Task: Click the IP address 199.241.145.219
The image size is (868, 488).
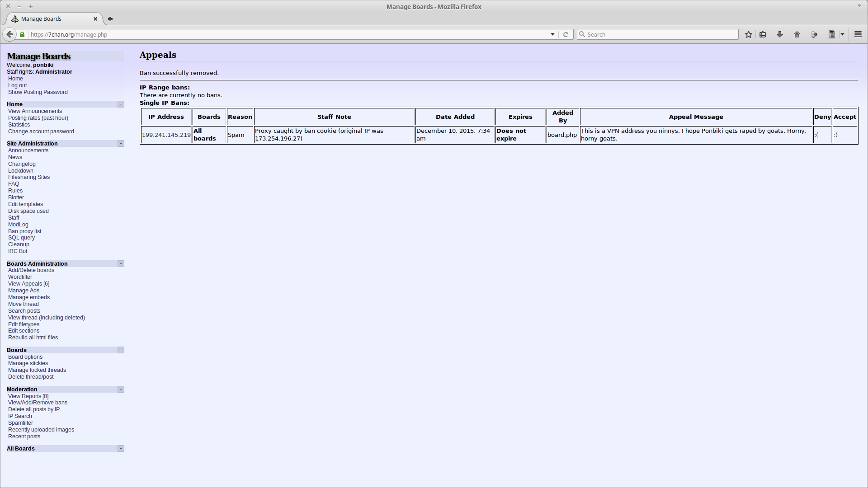Action: pos(166,135)
